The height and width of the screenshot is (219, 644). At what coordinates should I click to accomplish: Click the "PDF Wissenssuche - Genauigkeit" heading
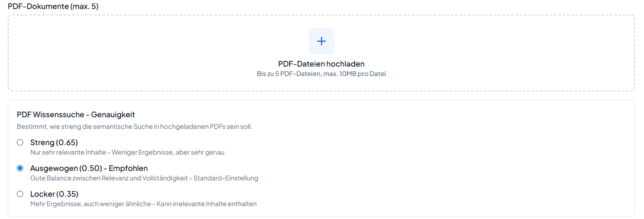76,115
